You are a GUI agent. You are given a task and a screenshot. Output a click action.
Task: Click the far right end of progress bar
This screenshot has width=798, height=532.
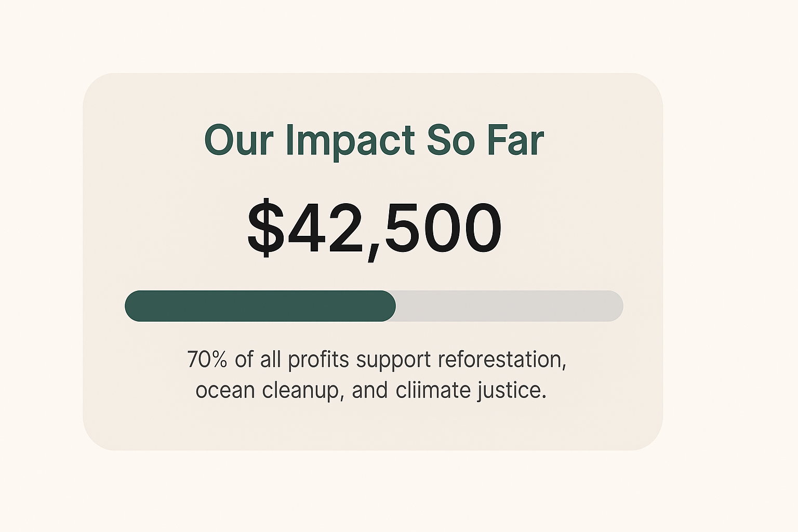(616, 306)
